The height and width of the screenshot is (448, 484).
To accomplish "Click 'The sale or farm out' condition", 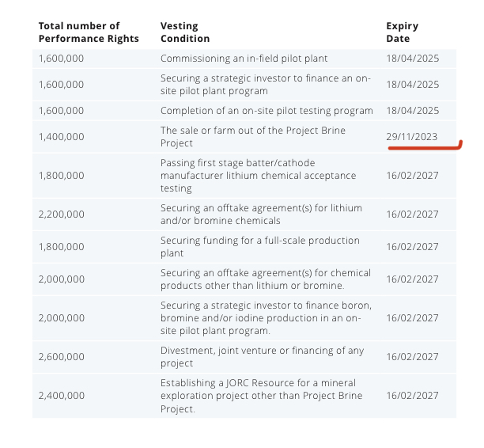I will click(x=253, y=137).
